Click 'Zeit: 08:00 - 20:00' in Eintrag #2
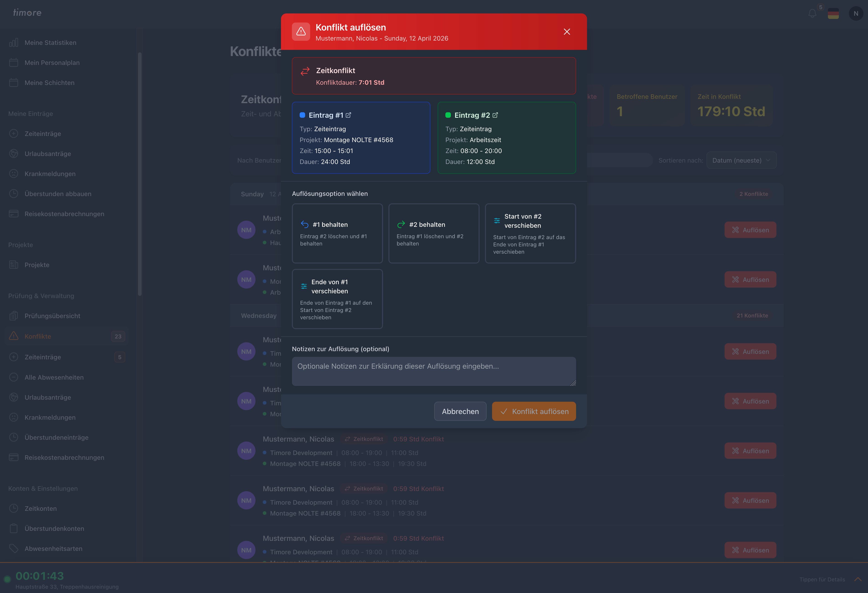Image resolution: width=868 pixels, height=593 pixels. pyautogui.click(x=474, y=151)
